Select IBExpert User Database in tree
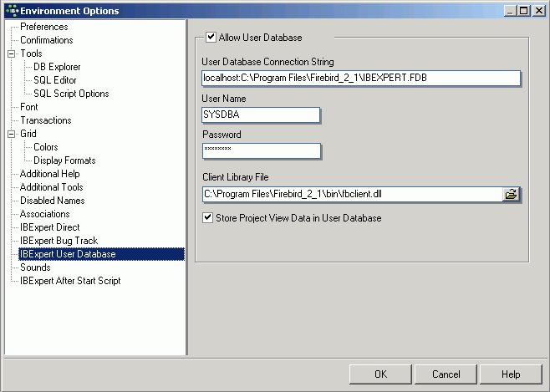 coord(102,254)
